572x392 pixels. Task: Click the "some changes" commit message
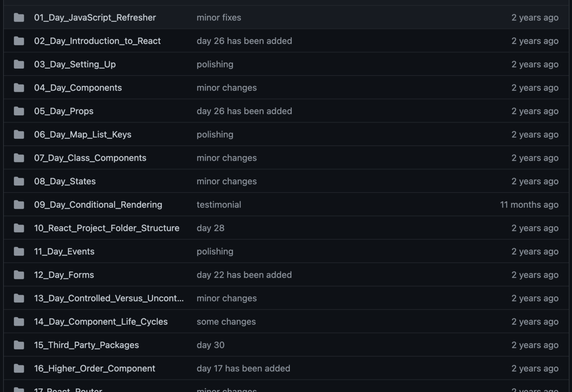tap(226, 321)
